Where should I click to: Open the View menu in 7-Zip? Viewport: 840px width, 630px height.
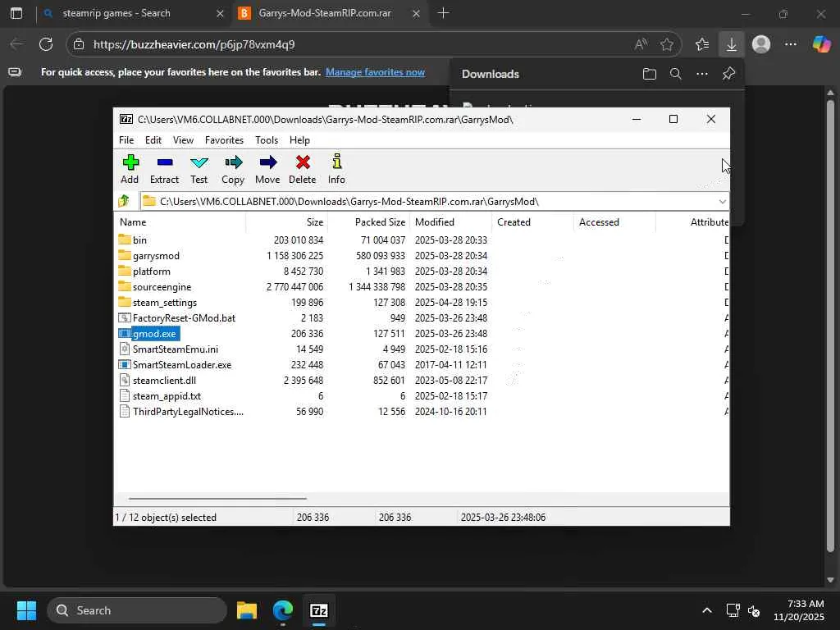[x=183, y=139]
